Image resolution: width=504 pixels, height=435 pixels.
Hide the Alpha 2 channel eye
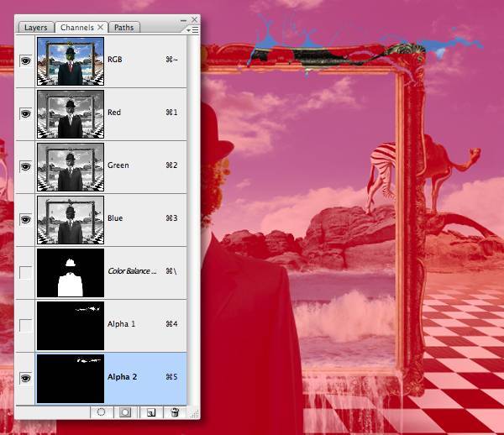[26, 378]
